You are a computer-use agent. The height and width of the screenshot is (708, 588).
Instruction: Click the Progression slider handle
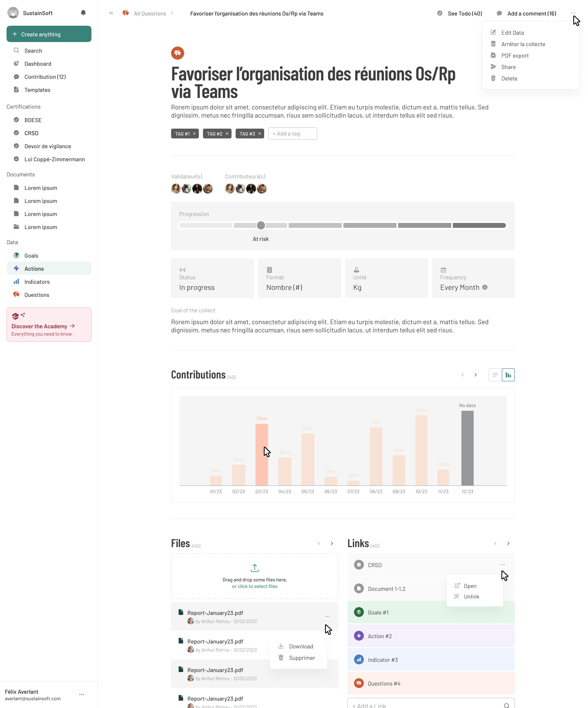261,225
